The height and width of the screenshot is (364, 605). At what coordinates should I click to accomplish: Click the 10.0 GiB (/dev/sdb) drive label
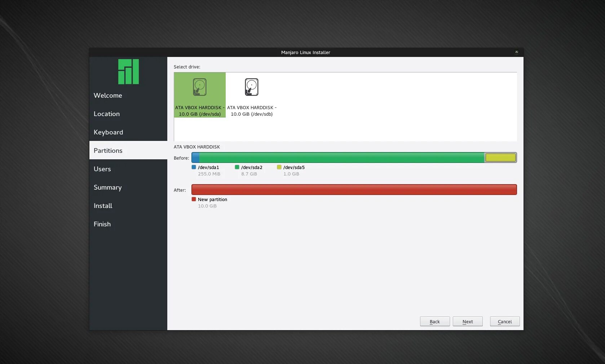coord(252,114)
